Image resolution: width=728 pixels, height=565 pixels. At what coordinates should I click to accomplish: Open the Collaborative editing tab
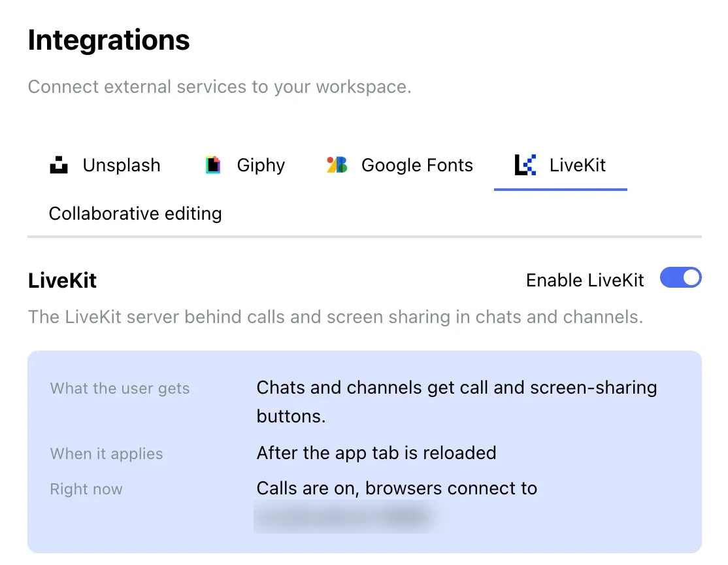(135, 214)
